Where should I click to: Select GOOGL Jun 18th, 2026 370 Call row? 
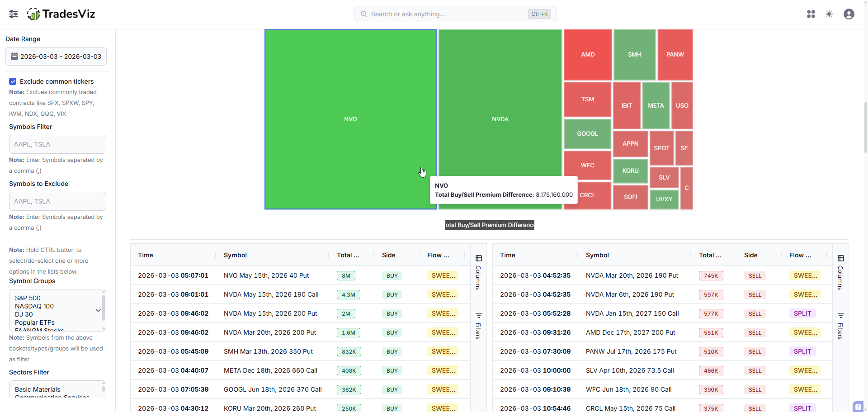(x=300, y=389)
